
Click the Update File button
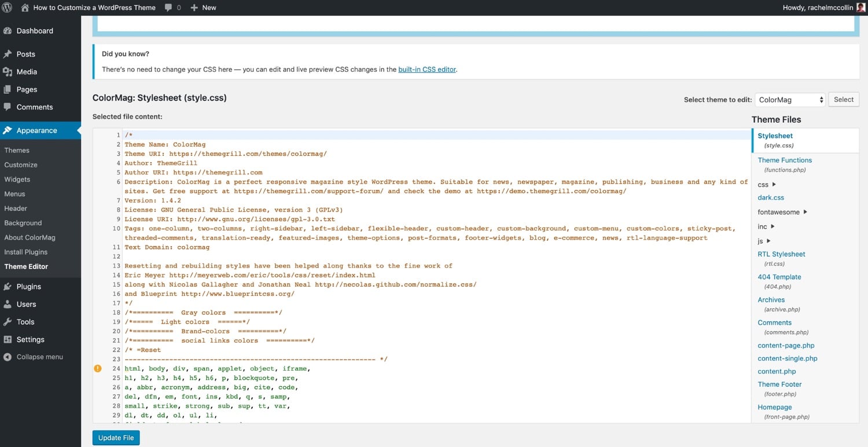coord(116,438)
